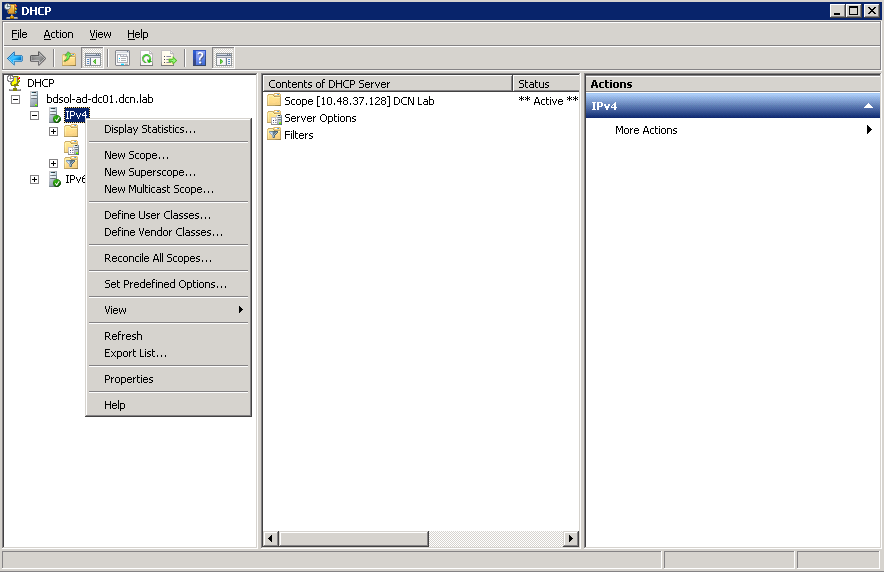884x572 pixels.
Task: Open the Help menu in menu bar
Action: (138, 34)
